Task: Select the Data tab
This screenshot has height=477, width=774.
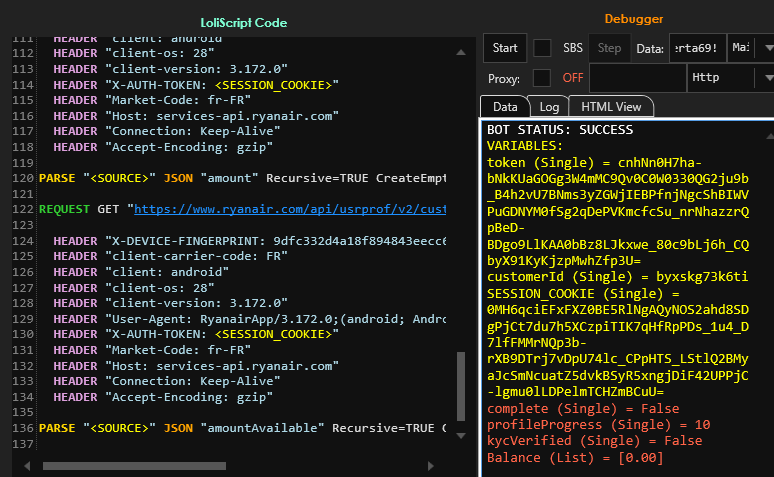Action: pos(505,106)
